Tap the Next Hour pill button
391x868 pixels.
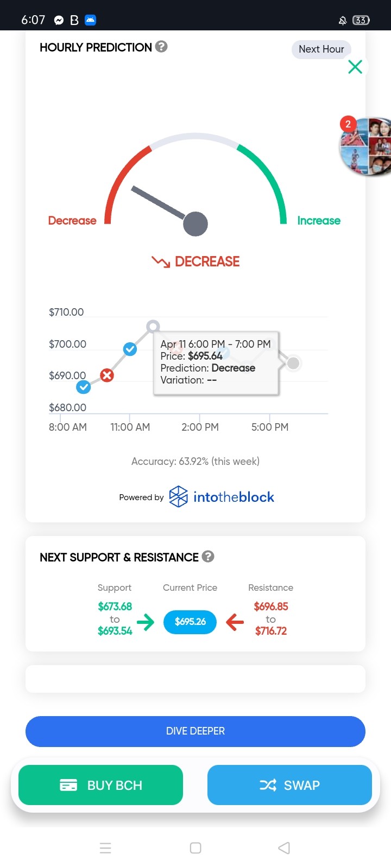pyautogui.click(x=321, y=49)
